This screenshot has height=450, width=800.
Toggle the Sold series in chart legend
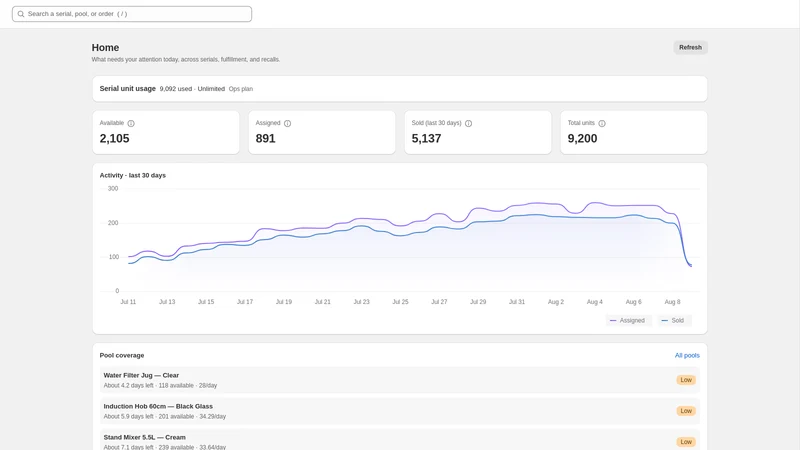pos(673,320)
